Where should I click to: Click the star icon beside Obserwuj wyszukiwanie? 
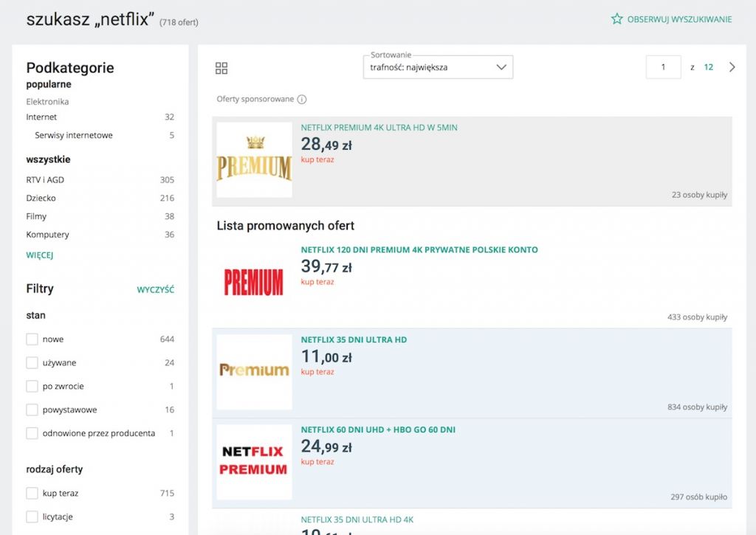[616, 18]
